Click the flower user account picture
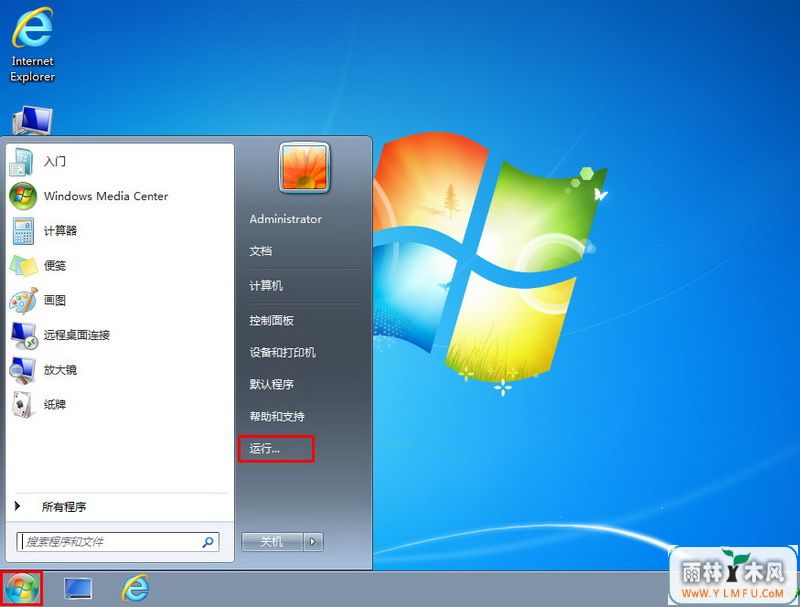Image resolution: width=800 pixels, height=607 pixels. (x=304, y=167)
